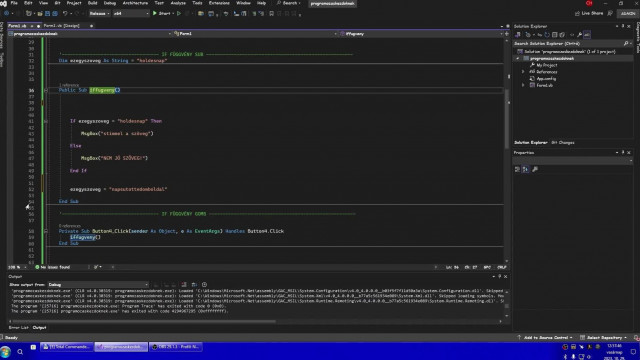Click the Solution Explorer Home icon
The width and height of the screenshot is (640, 360).
[x=518, y=35]
